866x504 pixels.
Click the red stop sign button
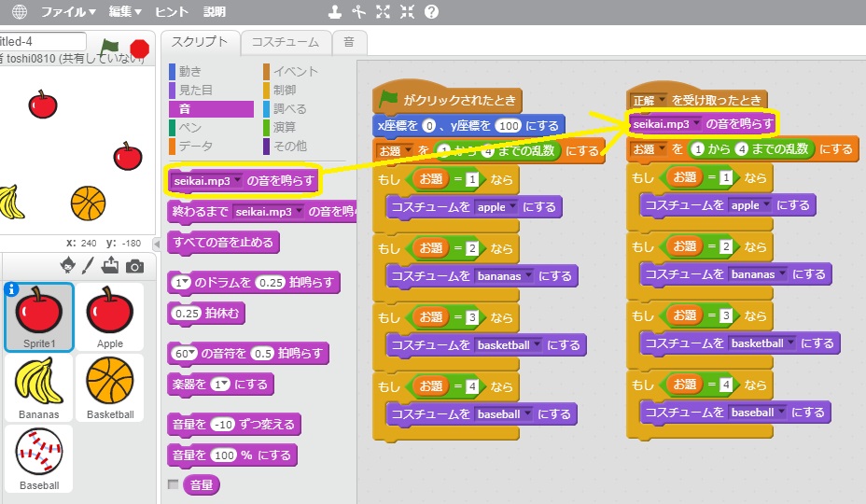click(139, 49)
